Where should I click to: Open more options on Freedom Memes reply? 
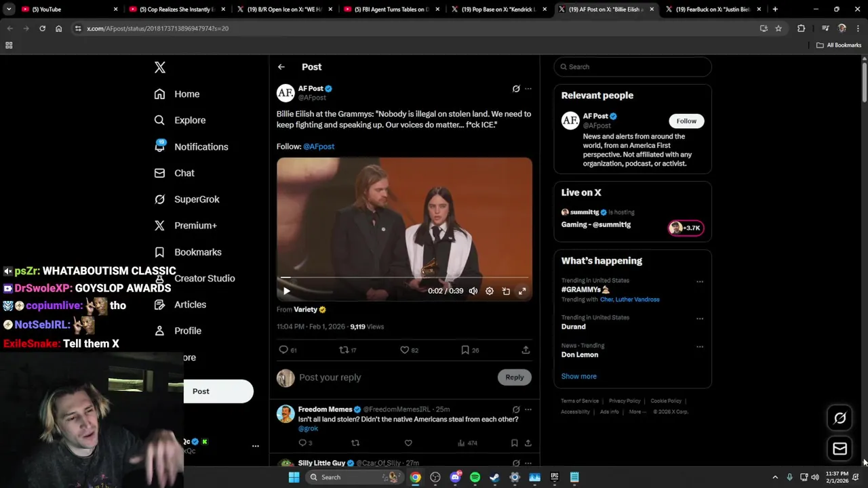point(528,409)
